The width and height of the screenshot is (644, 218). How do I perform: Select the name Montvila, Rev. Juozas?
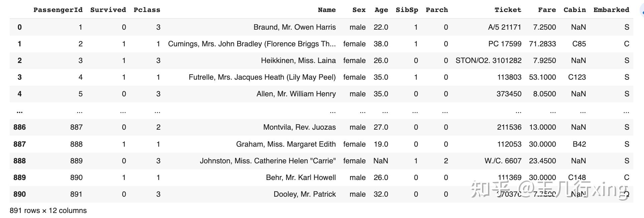[x=299, y=127]
